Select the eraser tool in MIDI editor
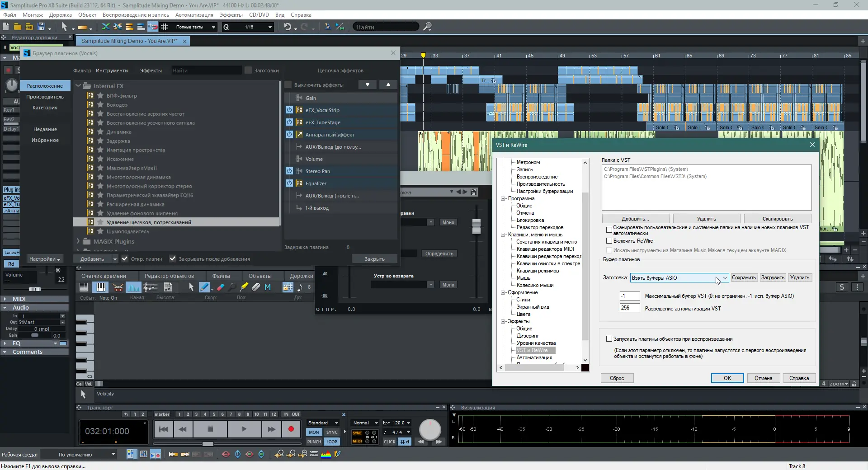Viewport: 868px width, 470px height. [220, 287]
